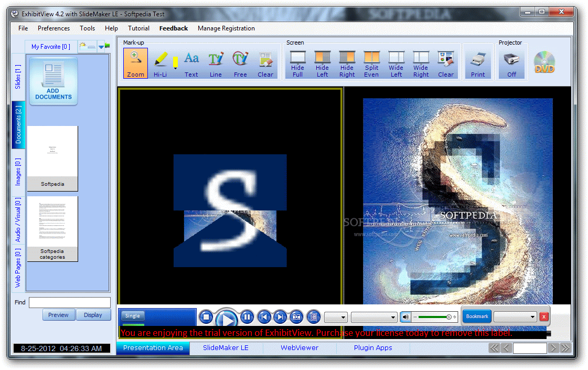588x370 pixels.
Task: Play the media
Action: [x=227, y=319]
